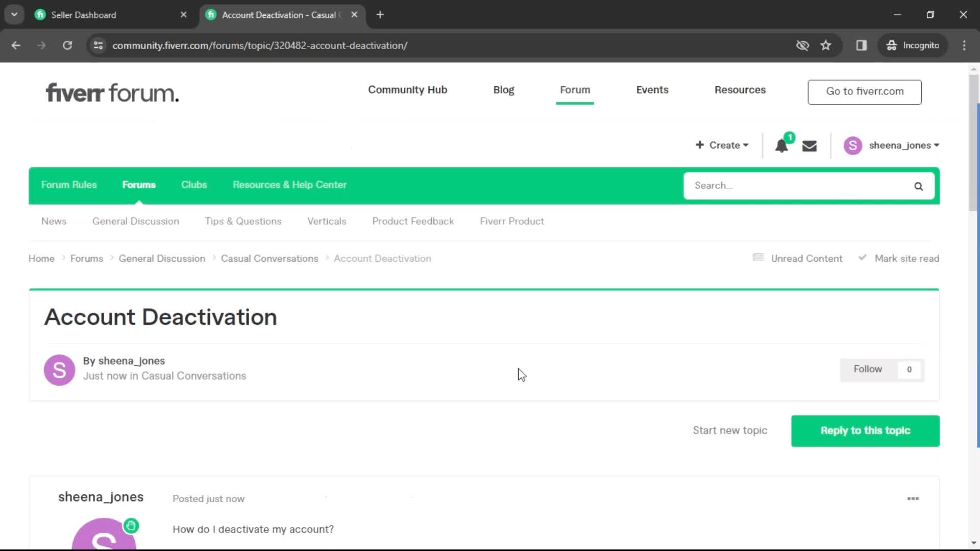Viewport: 980px width, 551px height.
Task: Go to Forums breadcrumb
Action: click(x=86, y=259)
